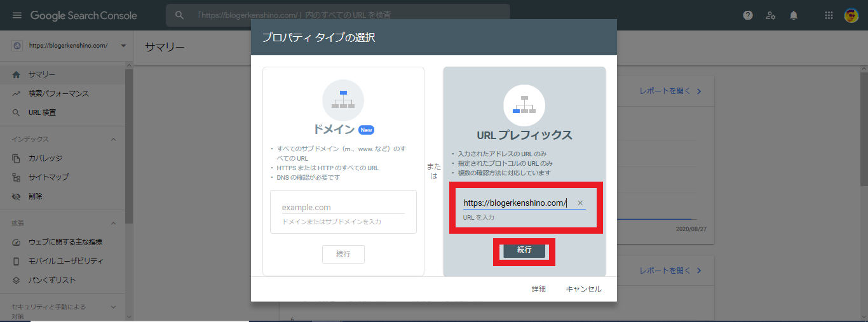Viewport: 868px width, 322px height.
Task: Open the Google account avatar
Action: click(x=851, y=15)
